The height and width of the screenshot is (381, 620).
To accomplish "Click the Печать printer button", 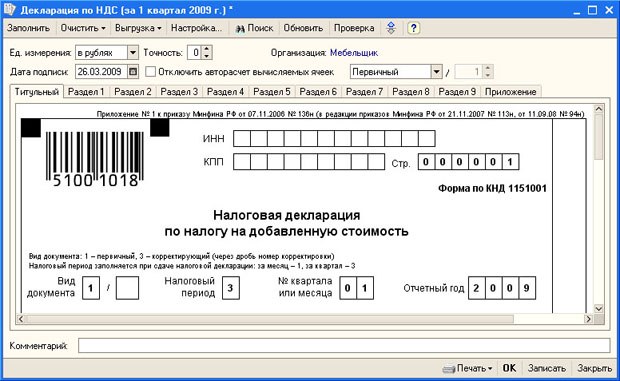I will point(468,368).
